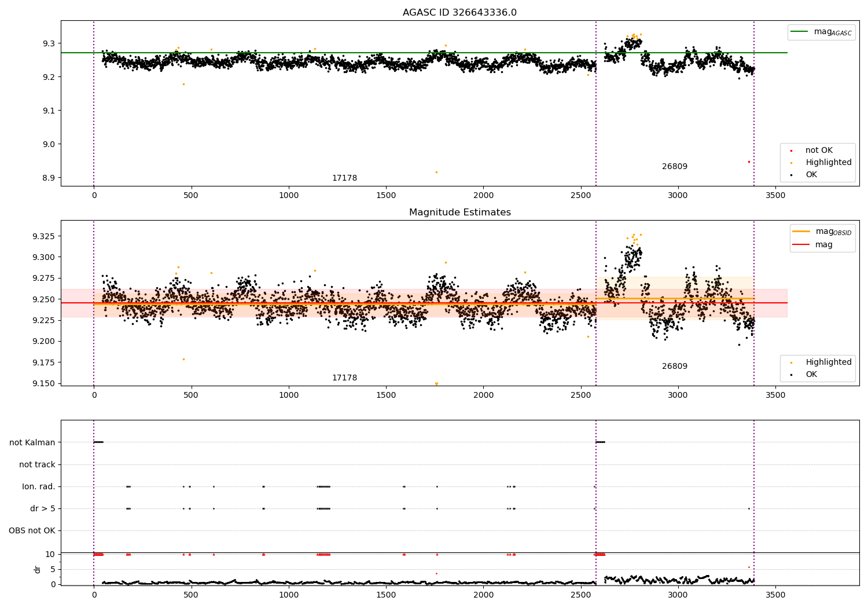Click the y-axis tick label 8.9 in top plot
Viewport: 868px width, 608px height.
coord(49,178)
